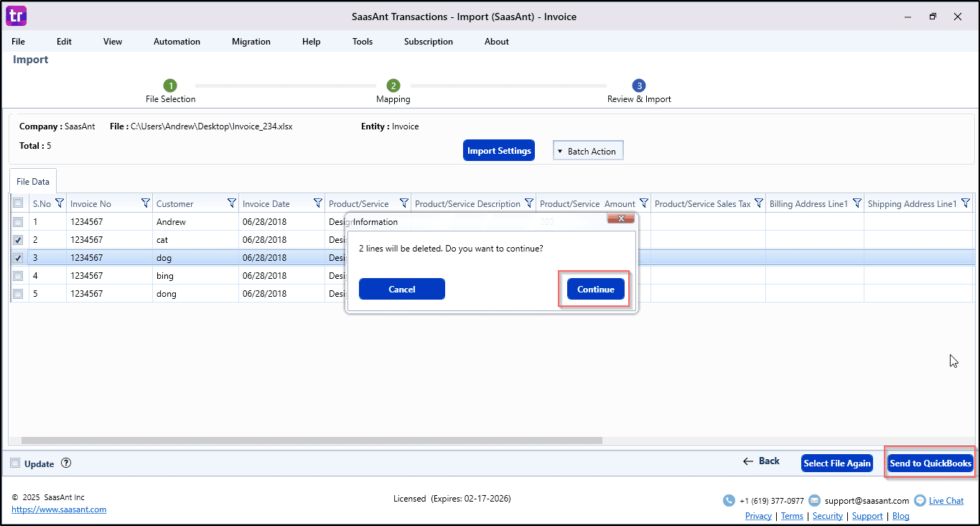Viewport: 980px width, 526px height.
Task: Click the filter icon on Invoice No column
Action: point(146,203)
